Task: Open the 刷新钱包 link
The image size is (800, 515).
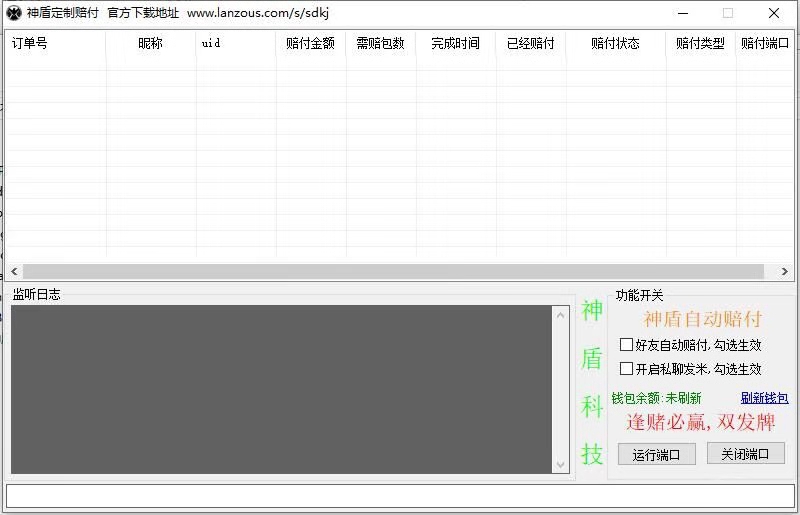Action: [x=764, y=398]
